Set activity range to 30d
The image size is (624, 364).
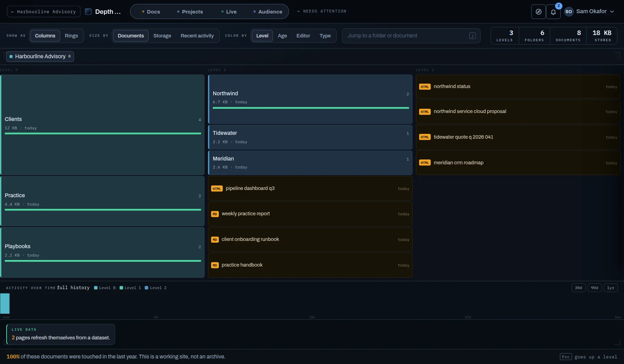pyautogui.click(x=579, y=288)
